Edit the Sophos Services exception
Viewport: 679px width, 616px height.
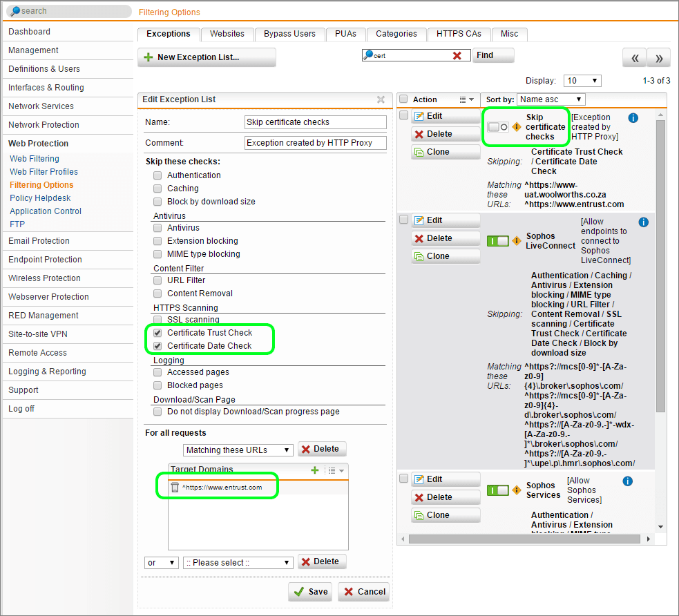pos(446,479)
